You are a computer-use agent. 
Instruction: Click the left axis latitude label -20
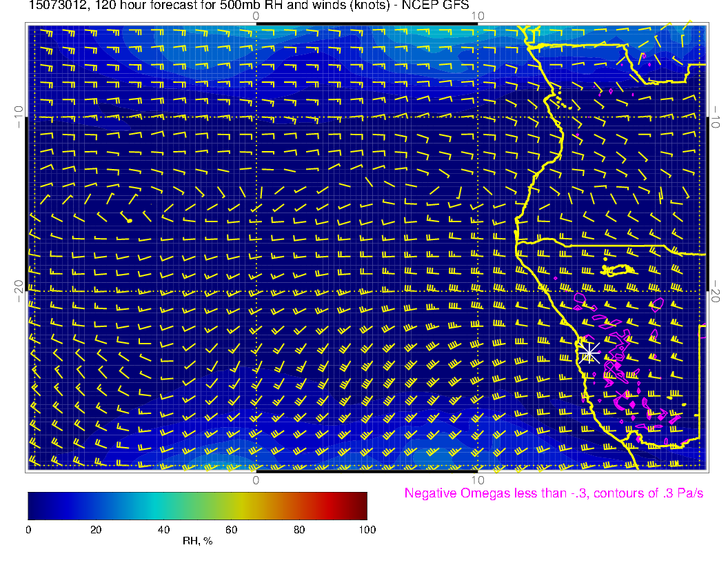pos(19,291)
